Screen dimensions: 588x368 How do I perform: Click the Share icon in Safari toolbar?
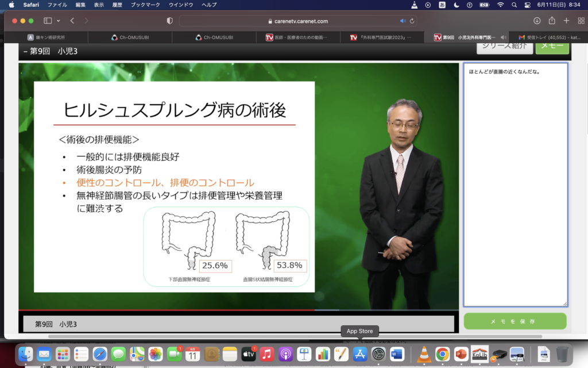[552, 21]
